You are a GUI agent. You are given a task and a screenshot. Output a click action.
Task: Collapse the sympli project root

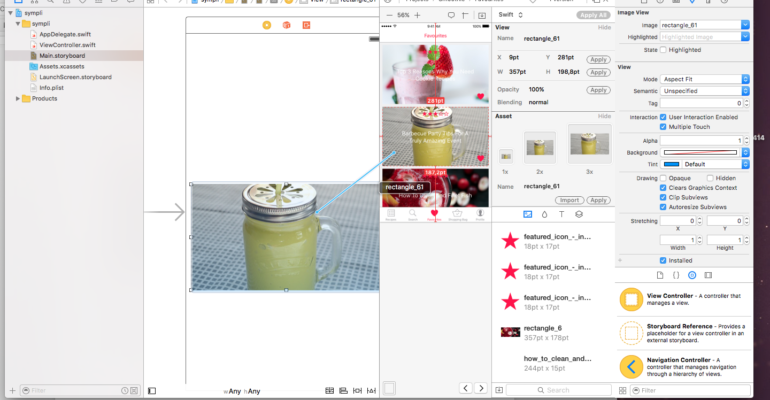[10, 13]
